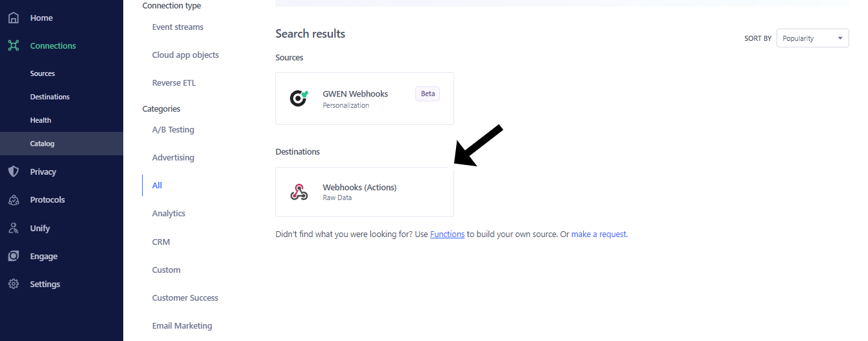
Task: Select the Catalog sidebar item
Action: point(42,144)
